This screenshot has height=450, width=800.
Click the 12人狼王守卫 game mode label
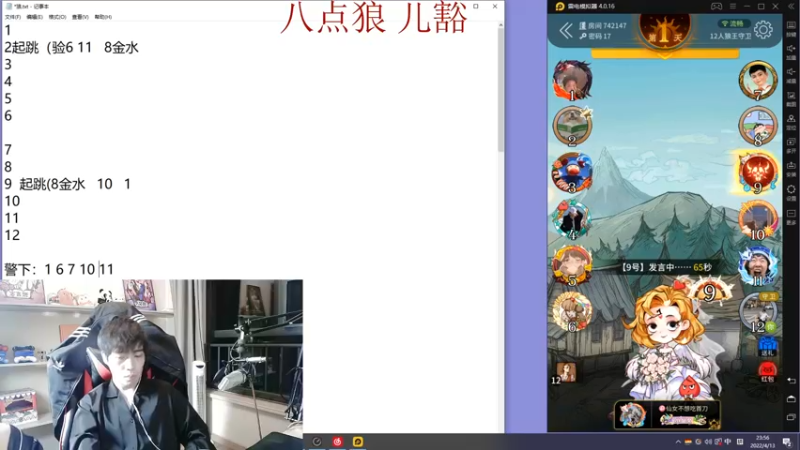point(731,36)
